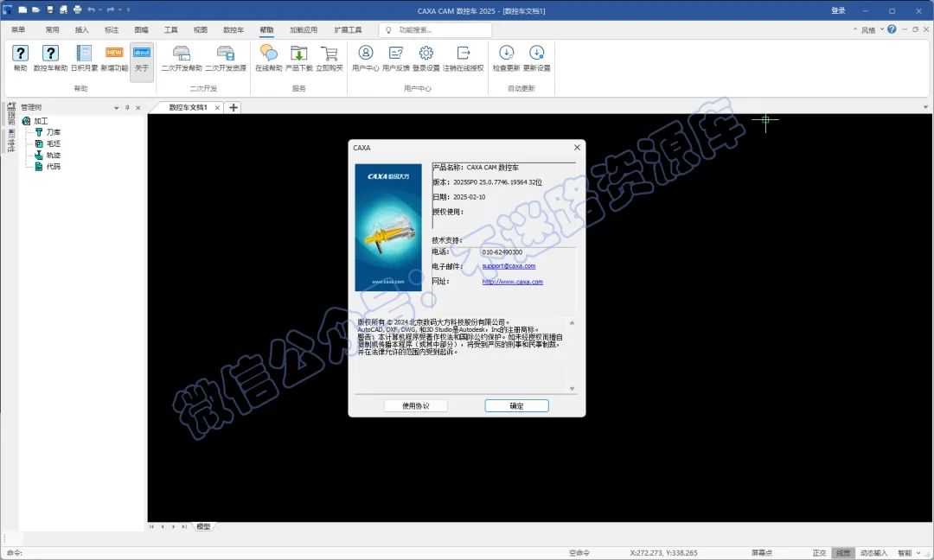Switch to the 常用 ribbon tab

(x=52, y=29)
